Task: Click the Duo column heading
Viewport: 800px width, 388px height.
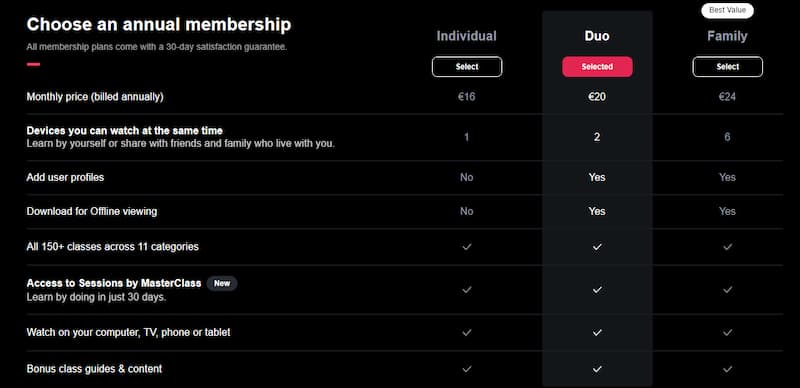Action: click(597, 36)
